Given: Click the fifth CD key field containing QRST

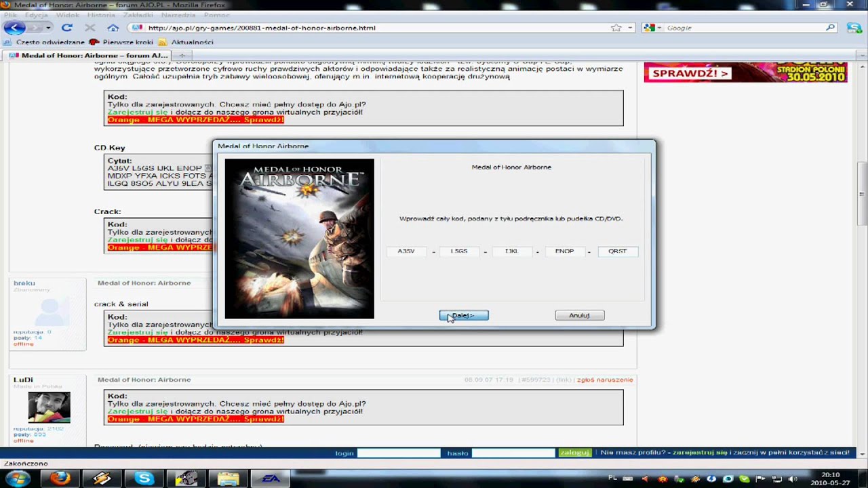Looking at the screenshot, I should point(617,251).
